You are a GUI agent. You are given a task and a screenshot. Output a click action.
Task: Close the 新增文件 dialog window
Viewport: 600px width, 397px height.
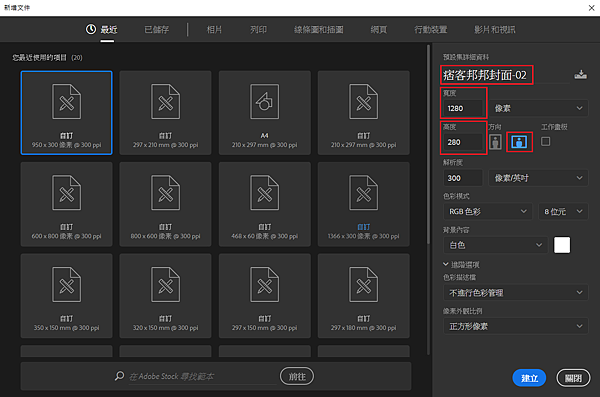point(591,8)
